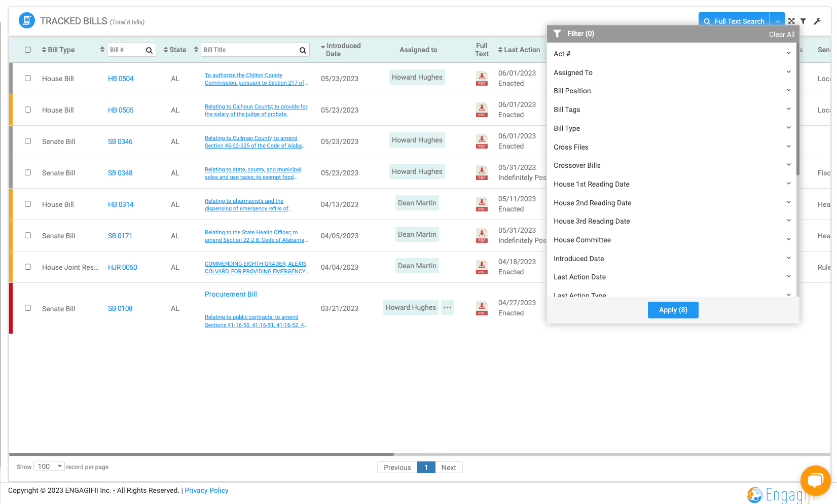Screen dimensions: 837x504
Task: Download PDF for bill HJR 0050
Action: click(x=482, y=267)
